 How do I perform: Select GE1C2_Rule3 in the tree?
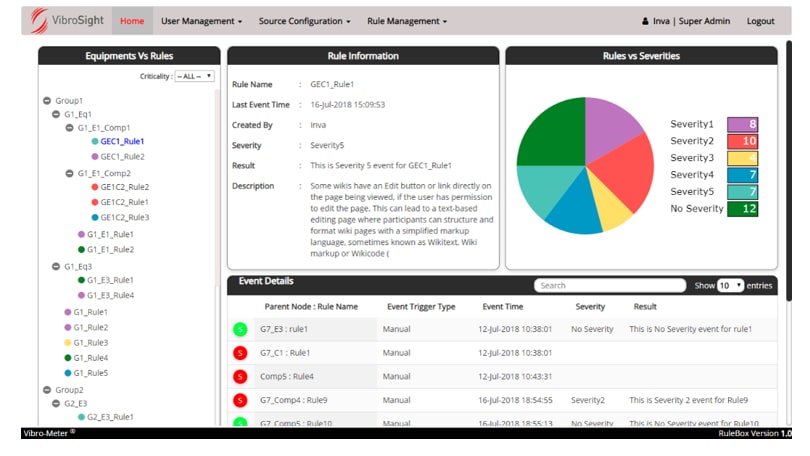point(124,217)
